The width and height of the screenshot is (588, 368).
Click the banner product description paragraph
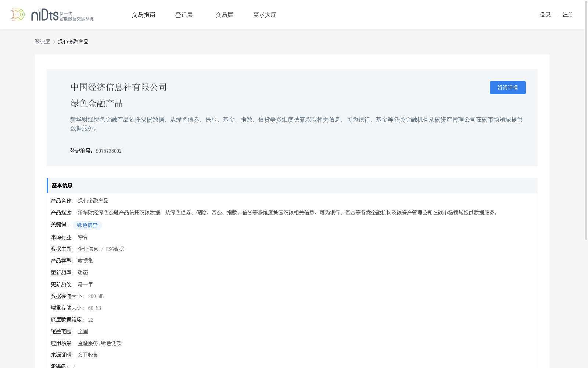click(296, 124)
